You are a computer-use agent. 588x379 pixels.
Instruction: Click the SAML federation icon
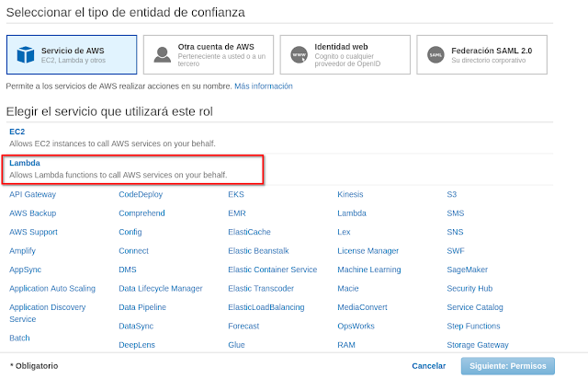pos(435,55)
